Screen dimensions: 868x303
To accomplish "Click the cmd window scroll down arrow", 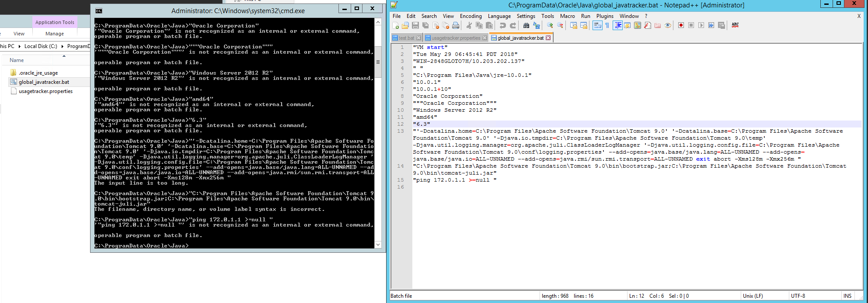I will coord(378,244).
